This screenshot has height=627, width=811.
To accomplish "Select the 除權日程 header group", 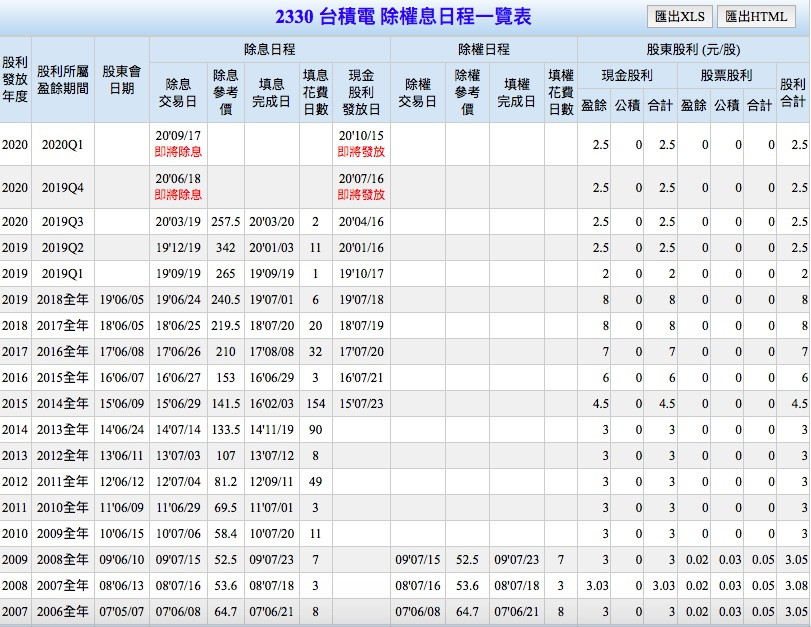I will pyautogui.click(x=483, y=49).
